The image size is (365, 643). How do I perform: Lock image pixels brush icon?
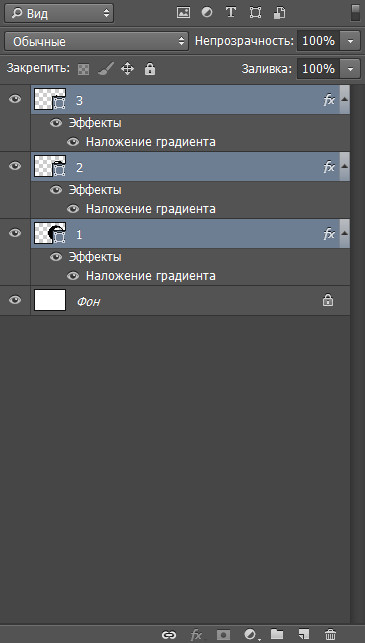(x=105, y=68)
